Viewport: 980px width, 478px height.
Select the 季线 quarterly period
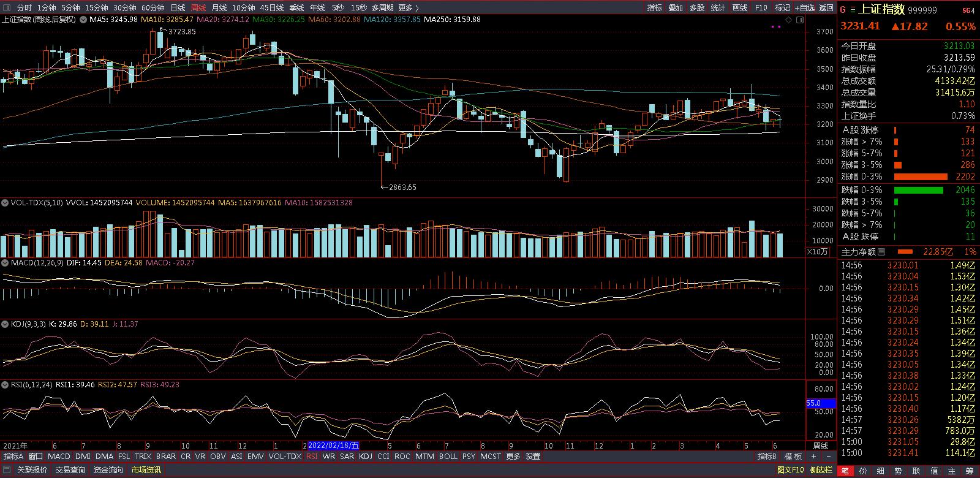click(297, 8)
